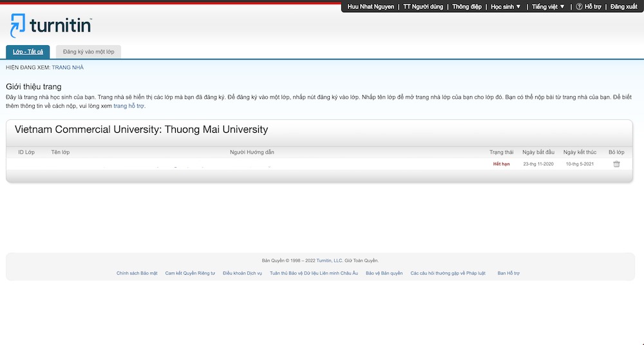
Task: Click the Turnitin logo
Action: point(51,26)
